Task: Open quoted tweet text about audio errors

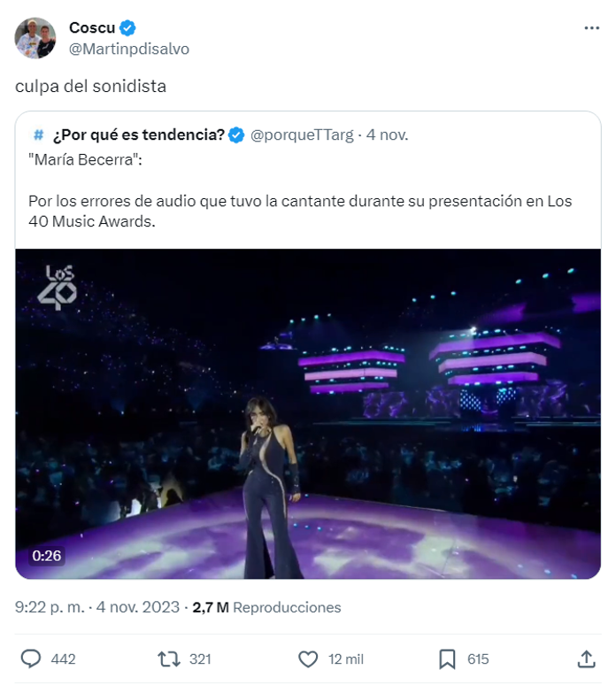Action: click(x=300, y=212)
